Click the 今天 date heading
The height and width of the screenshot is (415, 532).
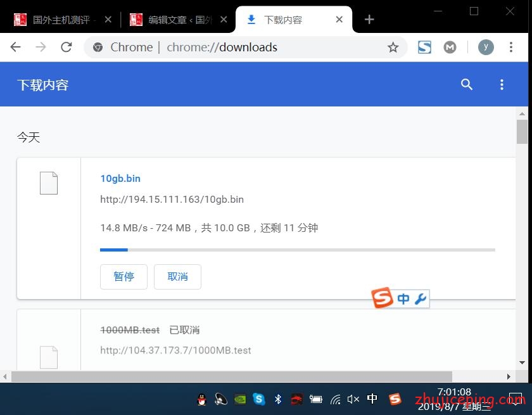tap(28, 137)
